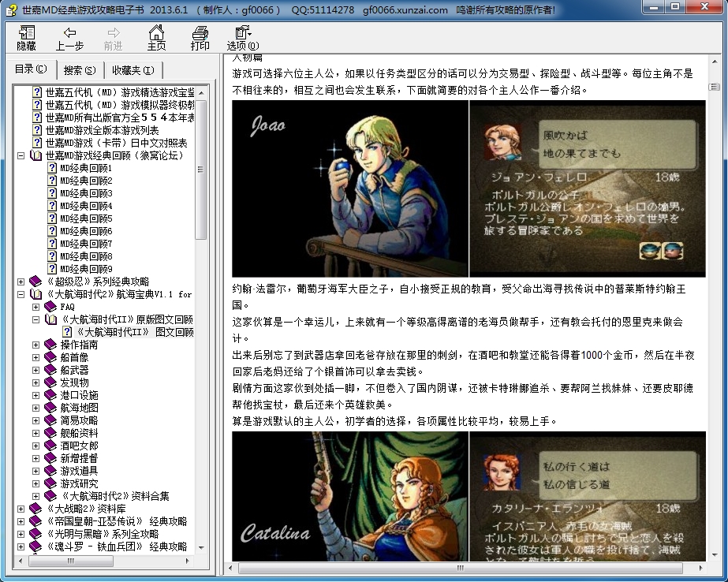The image size is (728, 582).
Task: Click the question-mark icon beside FAQ
Action: tap(51, 307)
